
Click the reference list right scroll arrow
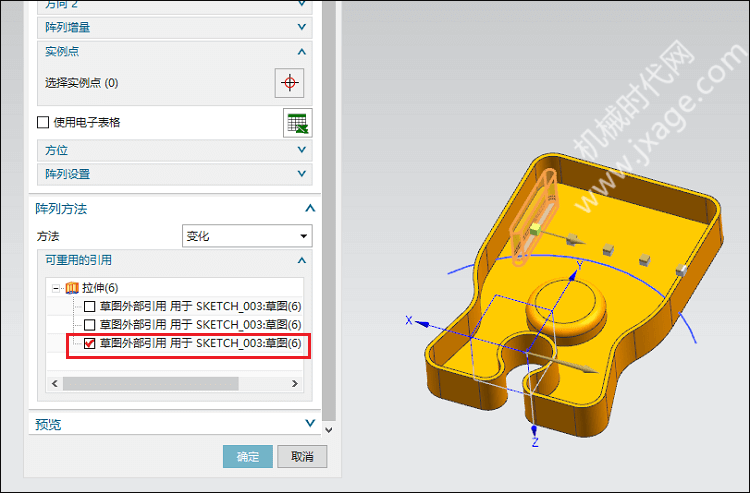click(295, 383)
